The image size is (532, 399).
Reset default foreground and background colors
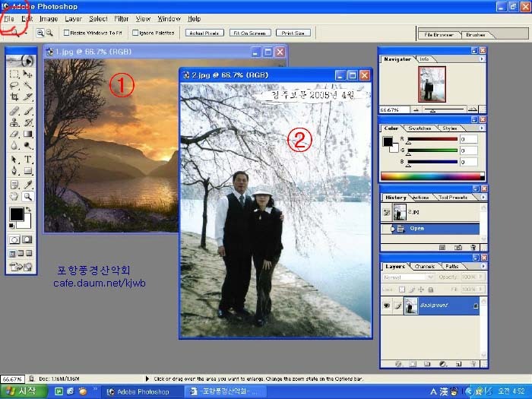point(11,226)
